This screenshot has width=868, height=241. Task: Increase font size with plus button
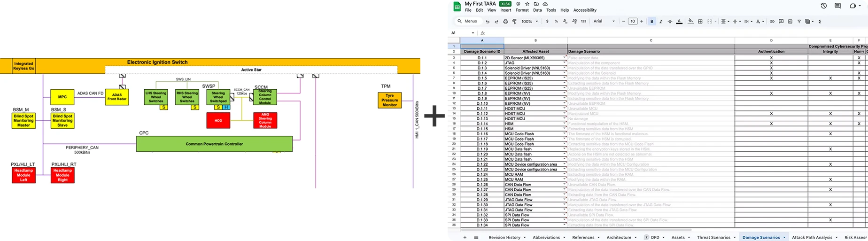click(642, 21)
